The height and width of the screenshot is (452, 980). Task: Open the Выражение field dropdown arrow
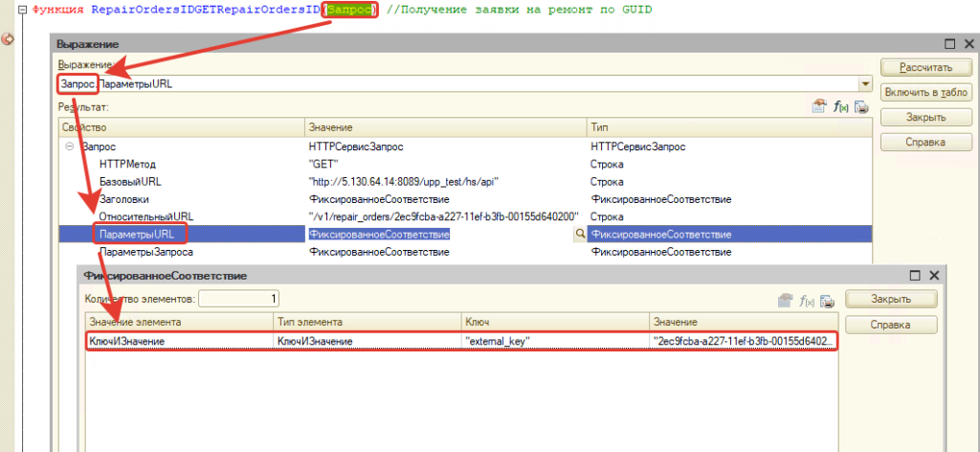point(865,84)
